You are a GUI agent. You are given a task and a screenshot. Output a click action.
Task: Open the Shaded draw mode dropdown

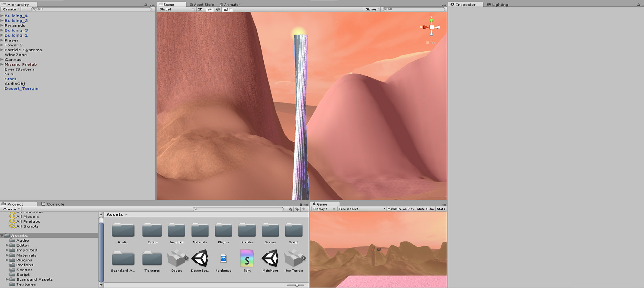click(x=176, y=9)
